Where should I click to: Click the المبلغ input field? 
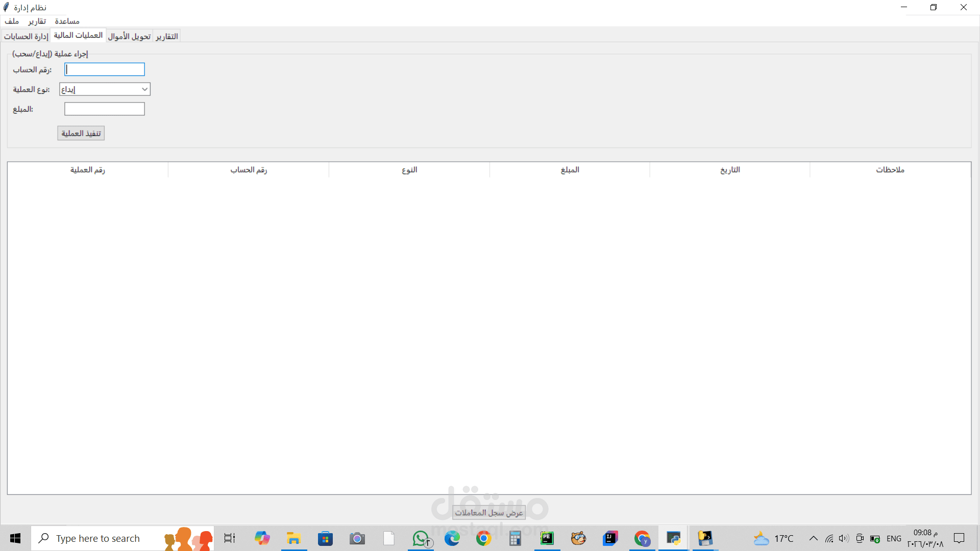click(x=105, y=109)
